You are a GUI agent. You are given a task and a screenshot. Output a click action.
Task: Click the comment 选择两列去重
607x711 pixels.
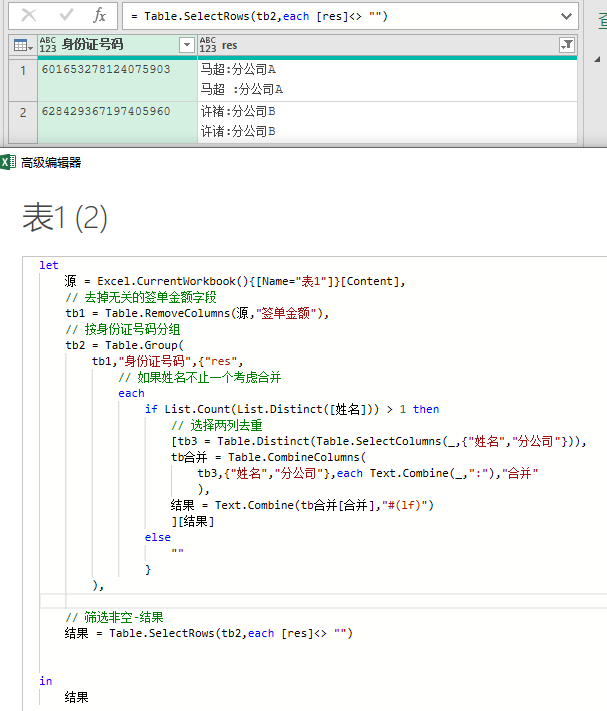[x=217, y=425]
